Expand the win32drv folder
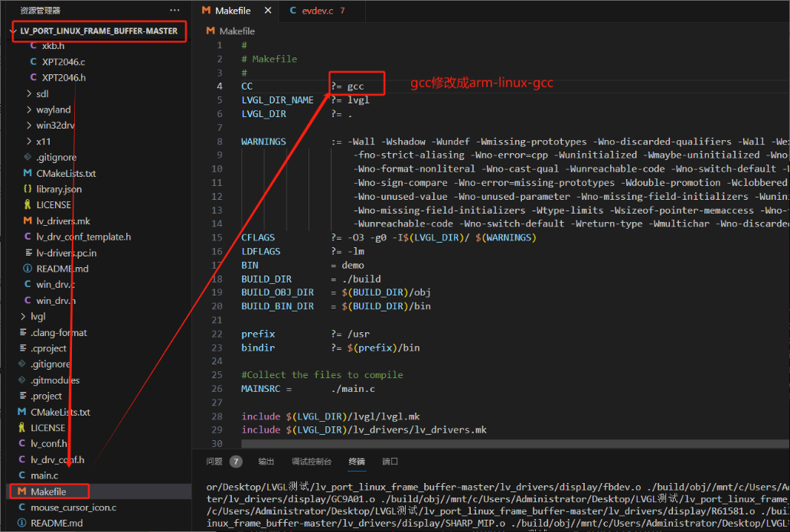The height and width of the screenshot is (532, 790). (55, 126)
